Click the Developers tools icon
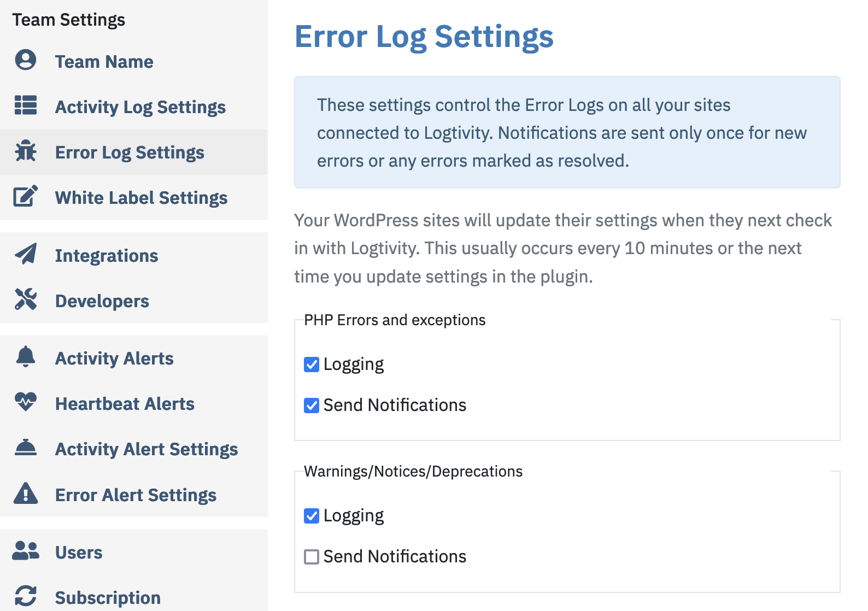The image size is (868, 611). (x=25, y=300)
